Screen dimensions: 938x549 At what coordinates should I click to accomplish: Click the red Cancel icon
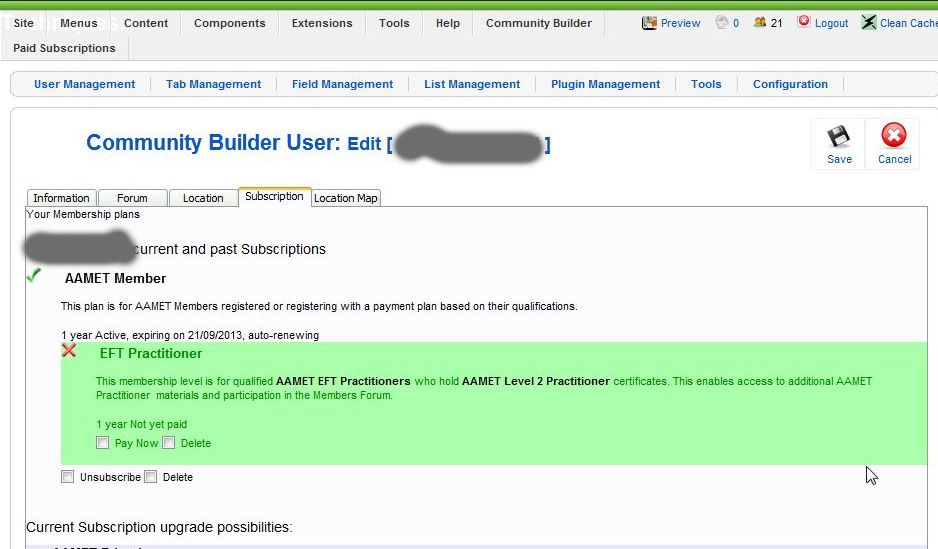tap(894, 136)
